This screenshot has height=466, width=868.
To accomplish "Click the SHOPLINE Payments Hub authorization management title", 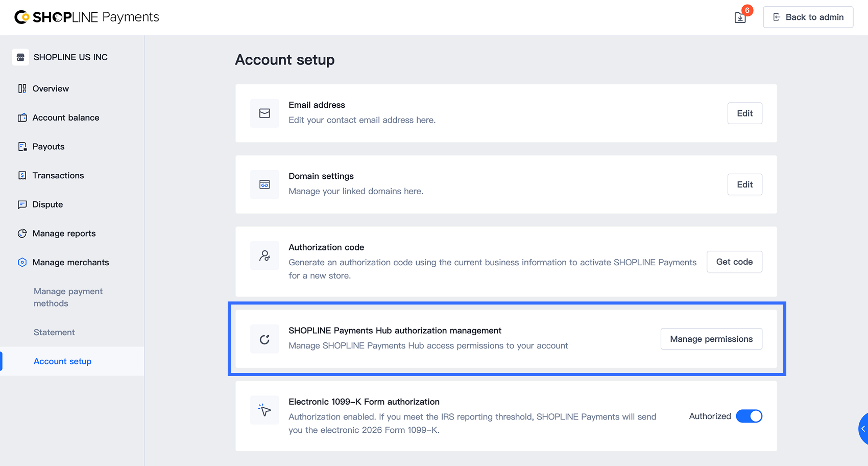I will (395, 331).
